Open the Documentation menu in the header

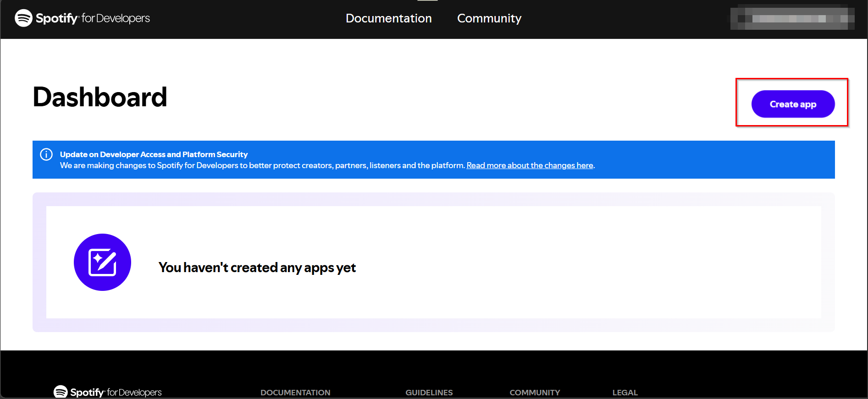(x=389, y=18)
